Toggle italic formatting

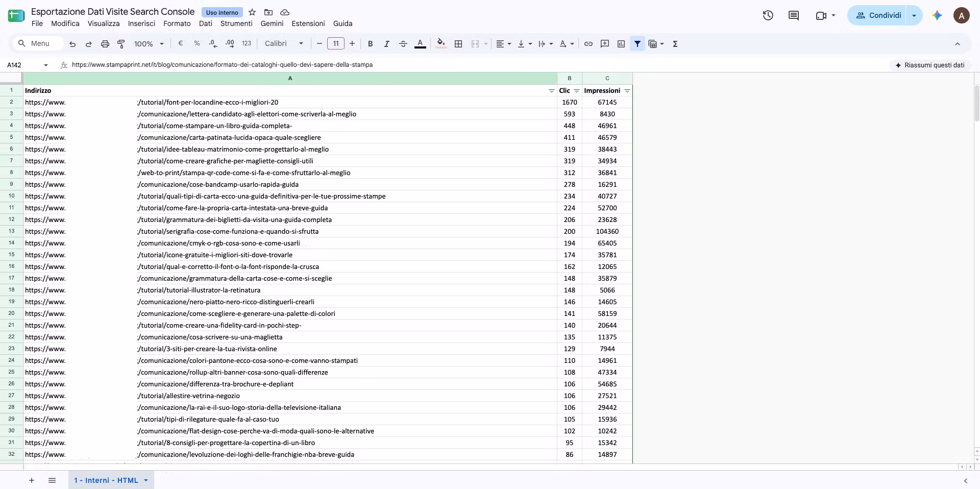tap(386, 44)
